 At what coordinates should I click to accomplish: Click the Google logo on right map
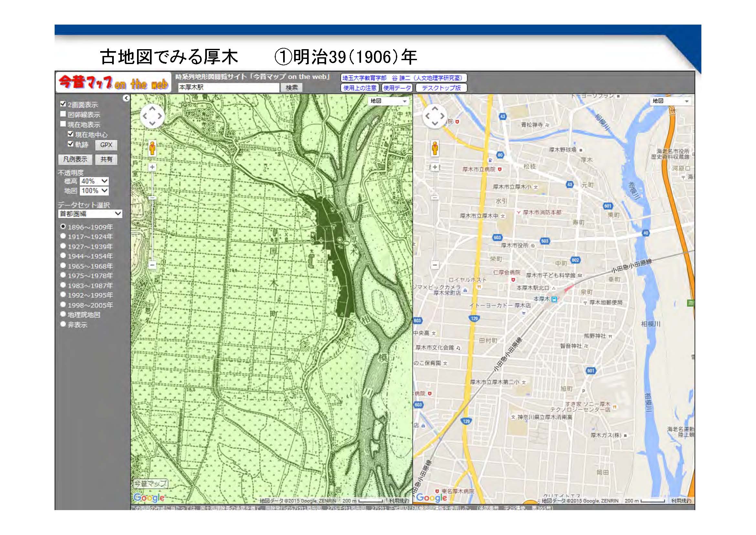[x=432, y=497]
